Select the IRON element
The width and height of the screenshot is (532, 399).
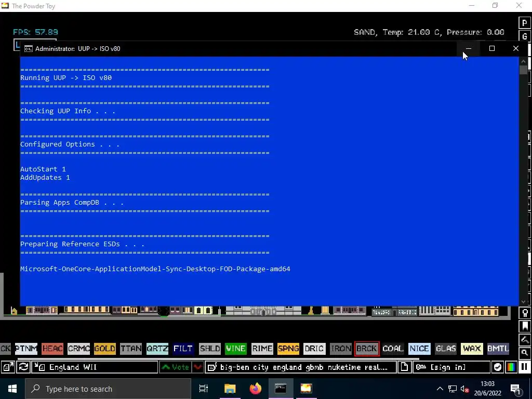coord(341,349)
